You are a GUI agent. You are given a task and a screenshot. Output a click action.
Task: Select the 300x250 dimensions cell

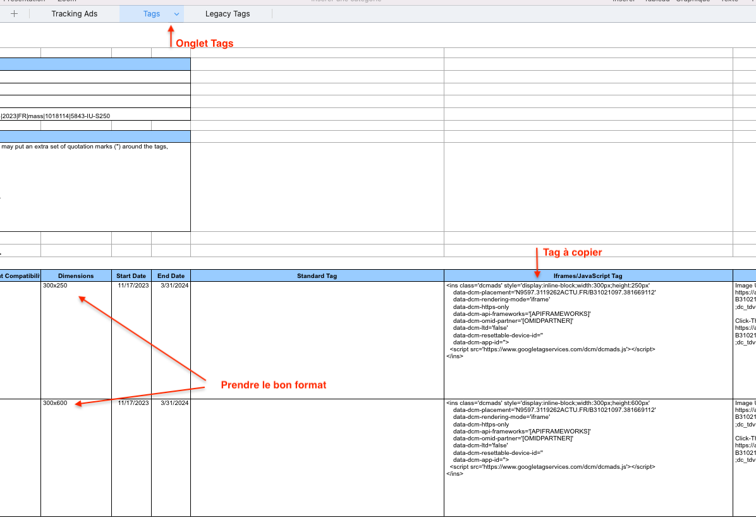coord(76,340)
